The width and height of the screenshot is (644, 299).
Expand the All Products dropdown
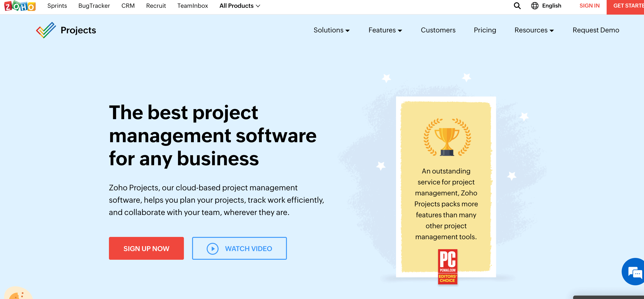pyautogui.click(x=240, y=6)
